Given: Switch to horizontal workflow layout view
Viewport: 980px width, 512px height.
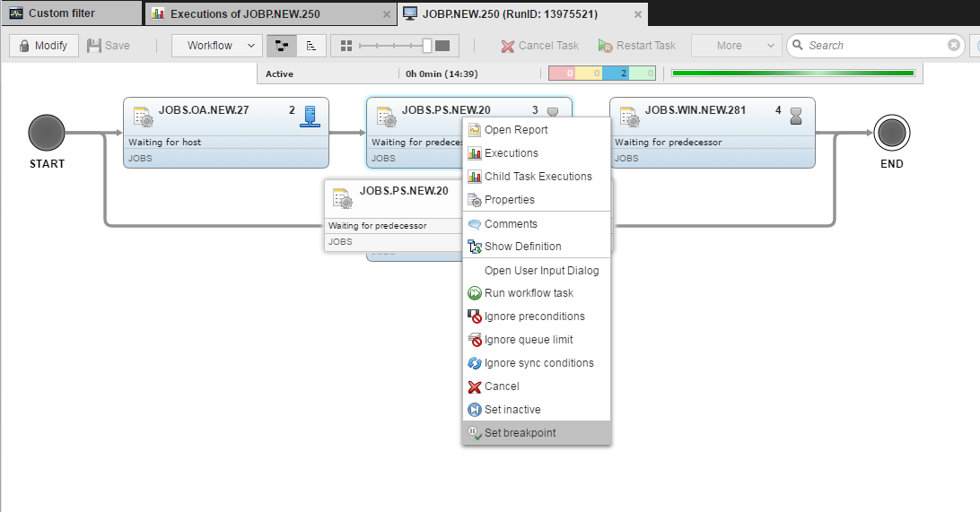Looking at the screenshot, I should (282, 46).
